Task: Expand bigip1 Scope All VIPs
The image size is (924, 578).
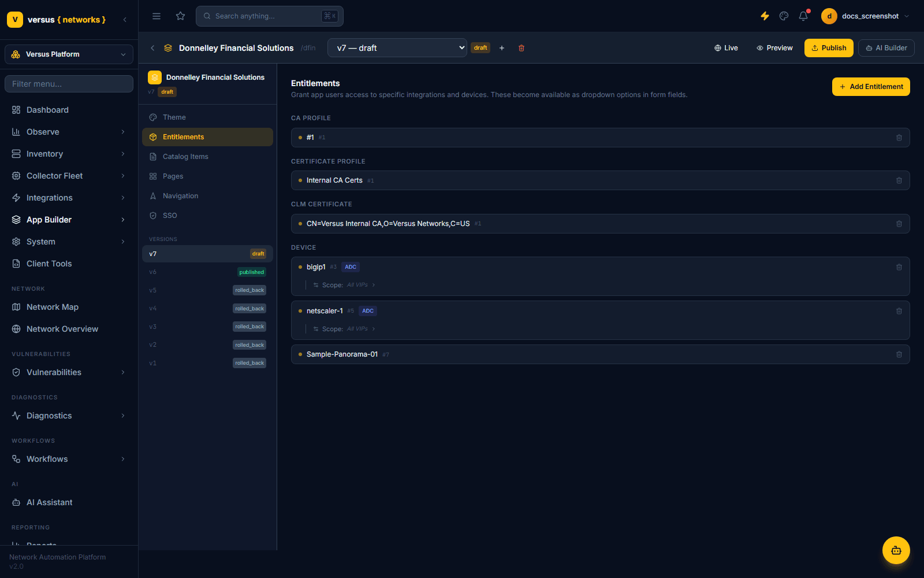Action: pos(345,285)
